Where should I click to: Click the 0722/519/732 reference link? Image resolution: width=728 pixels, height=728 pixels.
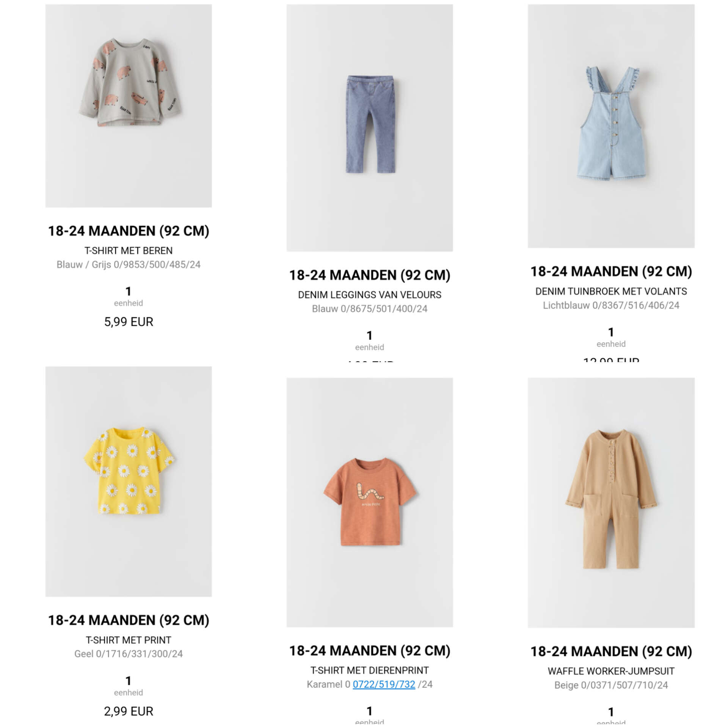[384, 684]
